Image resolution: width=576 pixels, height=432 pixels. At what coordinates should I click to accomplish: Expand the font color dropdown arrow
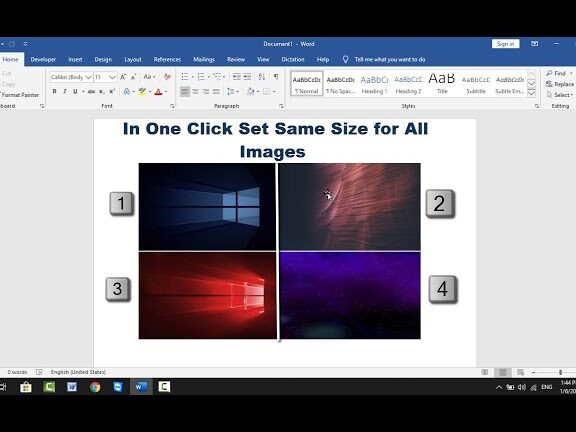(166, 91)
